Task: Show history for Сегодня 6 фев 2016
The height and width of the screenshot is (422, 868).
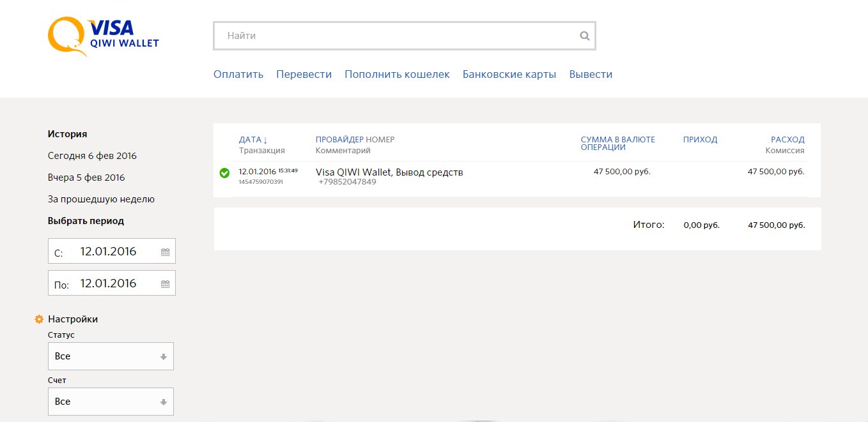Action: pos(92,156)
